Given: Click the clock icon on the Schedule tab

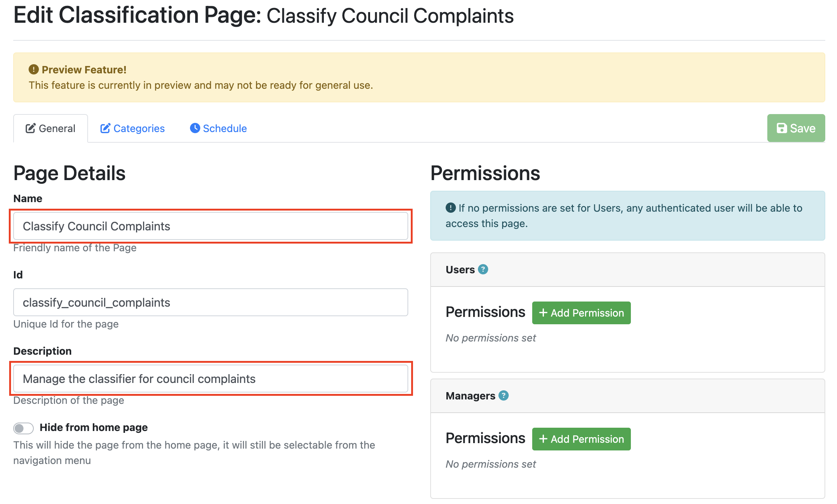Looking at the screenshot, I should pos(195,128).
